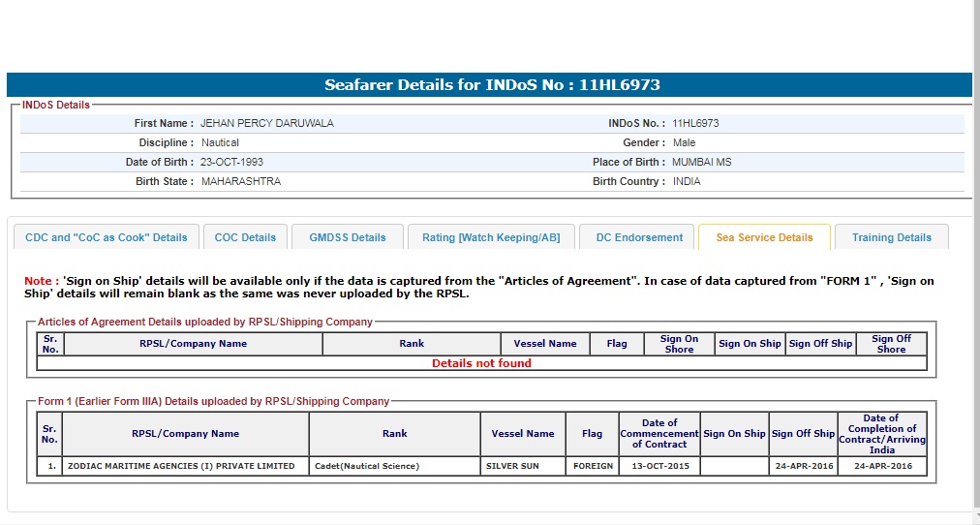Screen dimensions: 980x525
Task: Click the 13-OCT-2015 commencement date cell
Action: pos(659,466)
